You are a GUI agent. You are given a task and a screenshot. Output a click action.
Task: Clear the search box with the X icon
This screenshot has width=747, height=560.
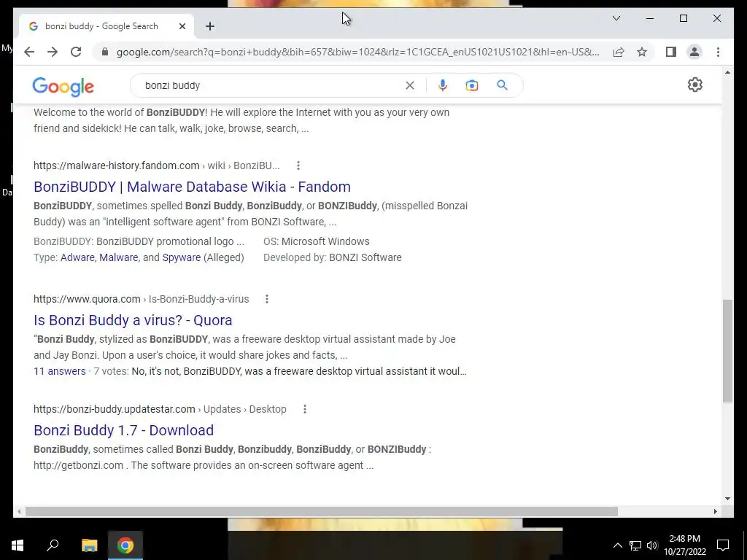410,85
